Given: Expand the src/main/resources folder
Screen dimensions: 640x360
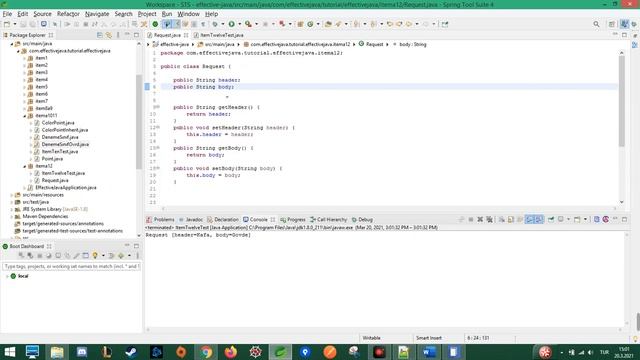Looking at the screenshot, I should point(11,195).
